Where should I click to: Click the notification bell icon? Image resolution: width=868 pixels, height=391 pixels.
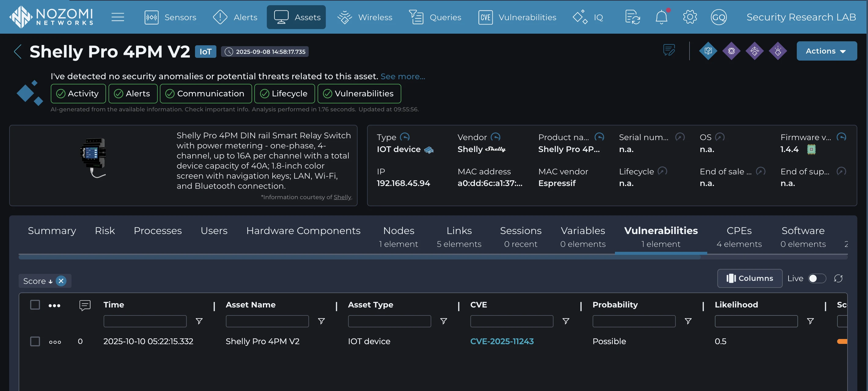[x=661, y=17]
